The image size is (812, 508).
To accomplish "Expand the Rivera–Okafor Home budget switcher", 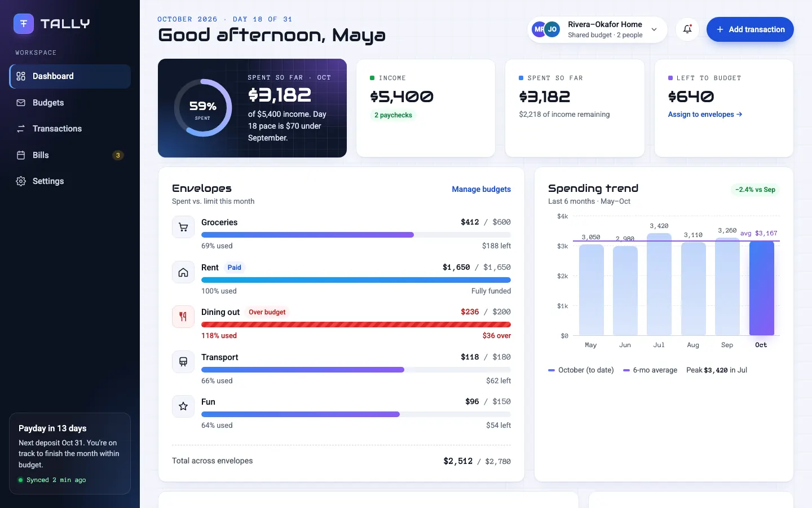I will 597,29.
